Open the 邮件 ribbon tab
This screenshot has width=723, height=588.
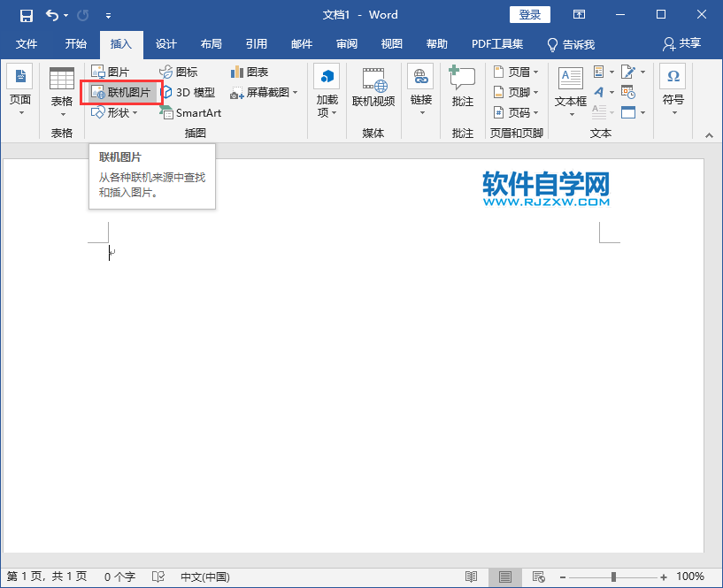pos(301,44)
